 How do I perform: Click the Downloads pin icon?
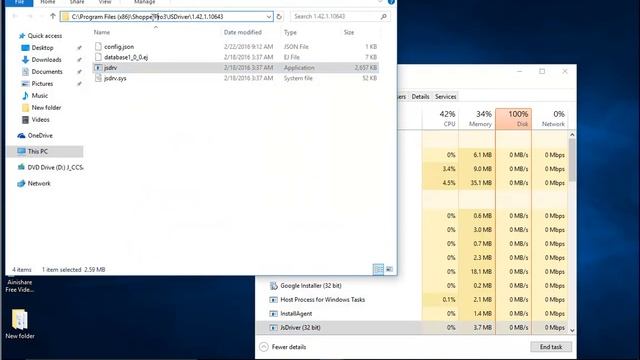79,60
